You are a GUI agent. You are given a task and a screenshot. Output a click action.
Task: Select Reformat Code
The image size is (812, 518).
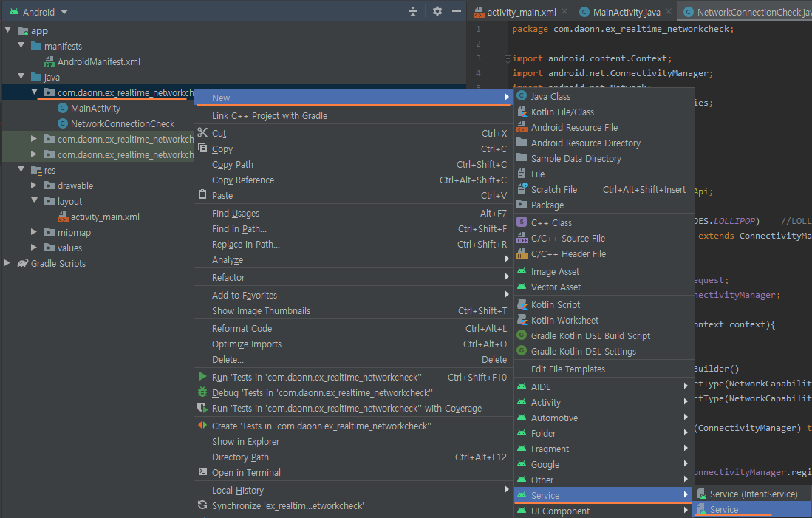pos(353,328)
